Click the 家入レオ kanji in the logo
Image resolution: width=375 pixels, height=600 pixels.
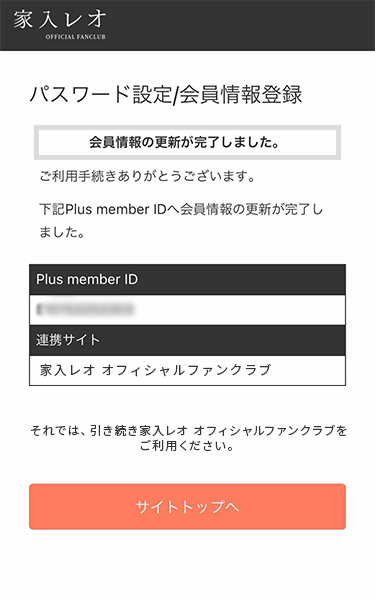pos(60,20)
